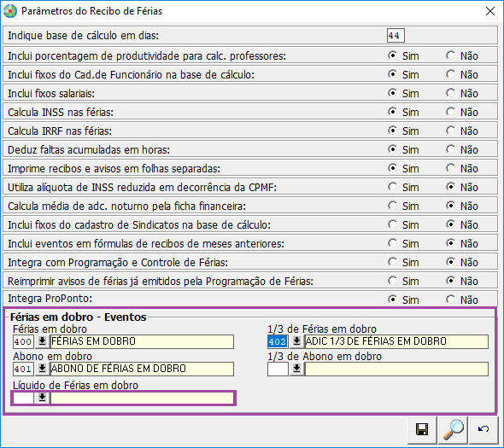This screenshot has width=504, height=448.
Task: Click the base de cálculo em dias field
Action: (396, 35)
